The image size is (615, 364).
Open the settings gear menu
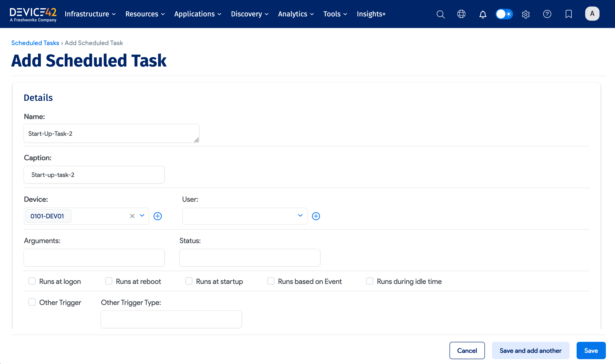[x=526, y=14]
